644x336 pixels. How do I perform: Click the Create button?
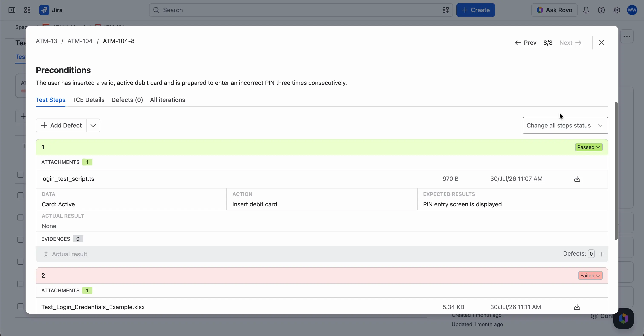(x=475, y=10)
